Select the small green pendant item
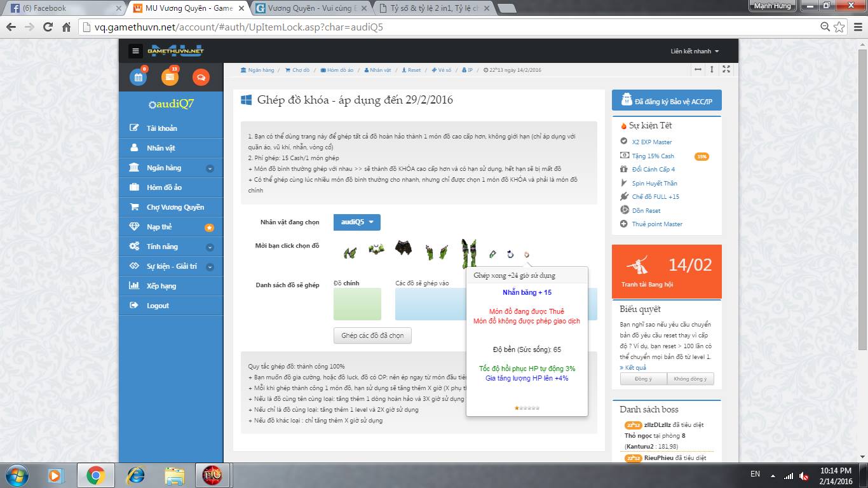This screenshot has width=868, height=488. 492,254
